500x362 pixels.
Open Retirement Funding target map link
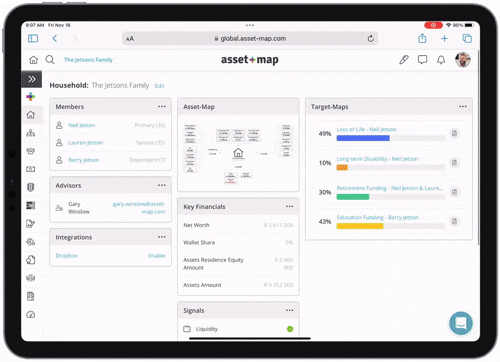(390, 188)
